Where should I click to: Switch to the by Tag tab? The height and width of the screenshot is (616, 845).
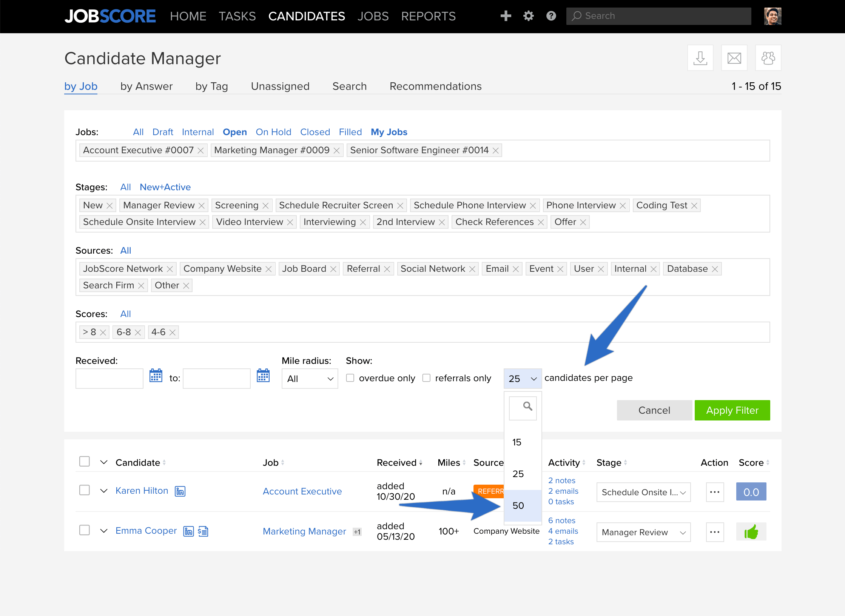[211, 86]
